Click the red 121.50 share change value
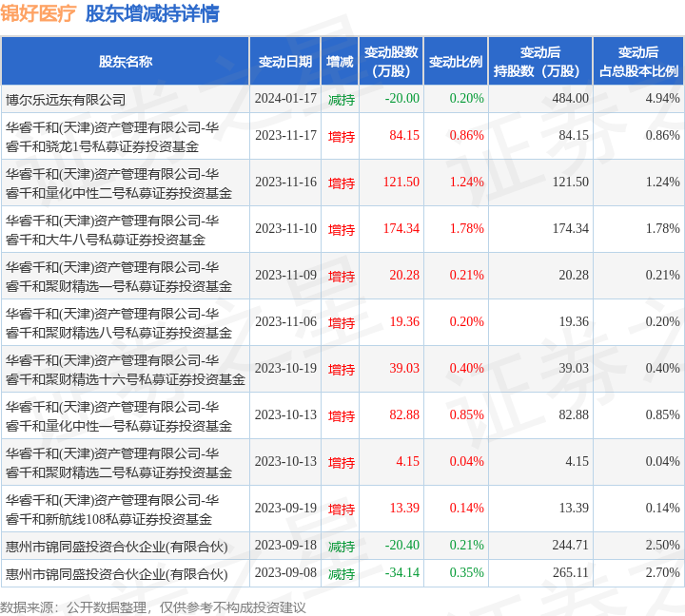The width and height of the screenshot is (685, 616). coord(401,183)
